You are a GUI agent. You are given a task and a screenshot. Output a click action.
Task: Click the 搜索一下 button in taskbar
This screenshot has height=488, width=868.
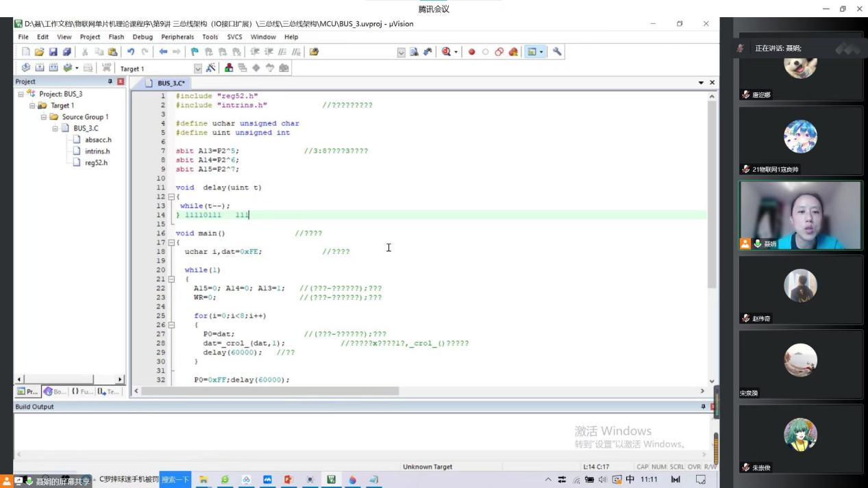[x=175, y=480]
